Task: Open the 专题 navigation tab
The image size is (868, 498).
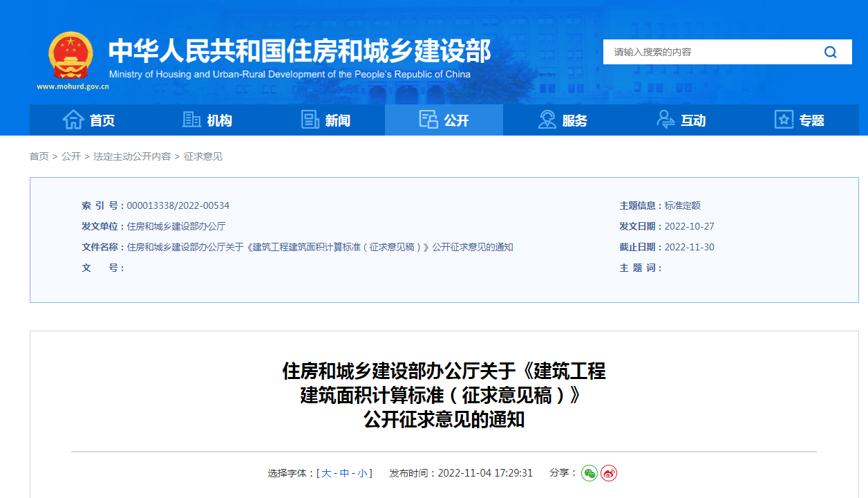Action: coord(800,120)
